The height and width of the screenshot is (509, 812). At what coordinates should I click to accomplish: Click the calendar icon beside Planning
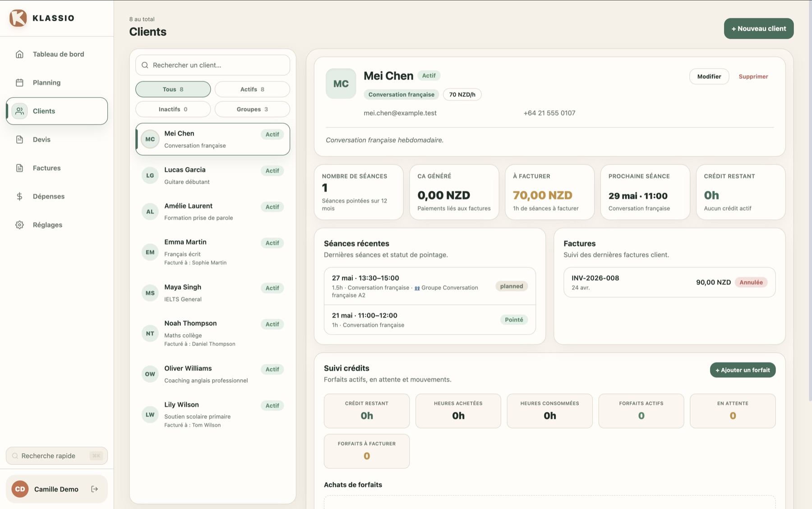click(x=19, y=83)
